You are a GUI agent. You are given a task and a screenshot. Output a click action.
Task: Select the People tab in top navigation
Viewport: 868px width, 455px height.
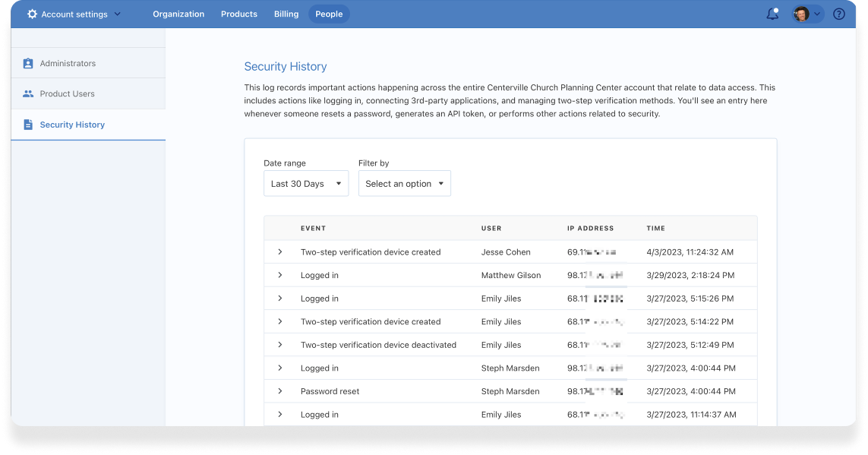coord(329,14)
